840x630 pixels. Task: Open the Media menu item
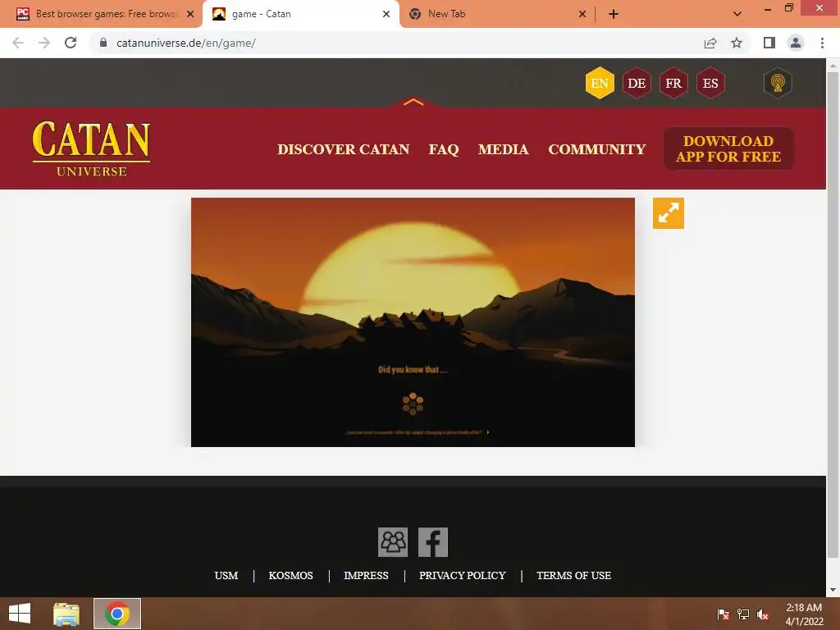point(503,149)
